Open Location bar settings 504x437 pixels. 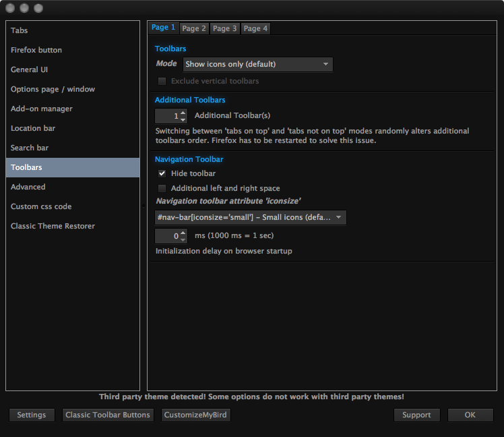(73, 128)
